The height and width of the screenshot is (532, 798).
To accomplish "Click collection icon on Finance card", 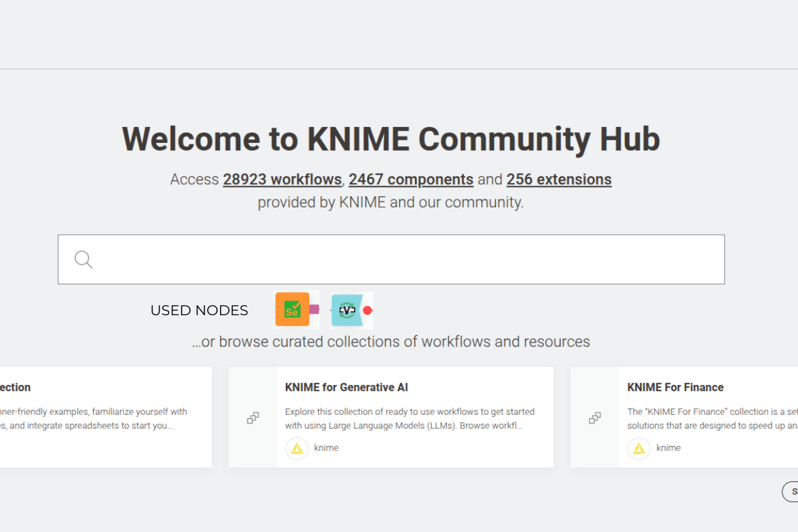I will point(595,418).
